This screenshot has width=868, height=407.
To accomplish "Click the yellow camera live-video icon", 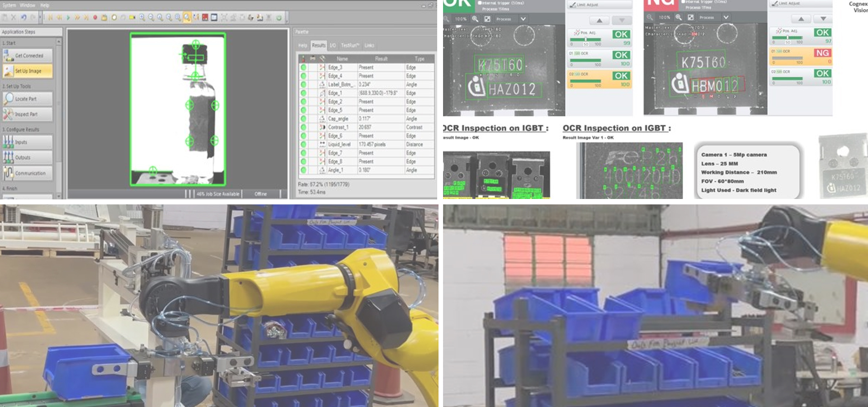I will pos(132,18).
